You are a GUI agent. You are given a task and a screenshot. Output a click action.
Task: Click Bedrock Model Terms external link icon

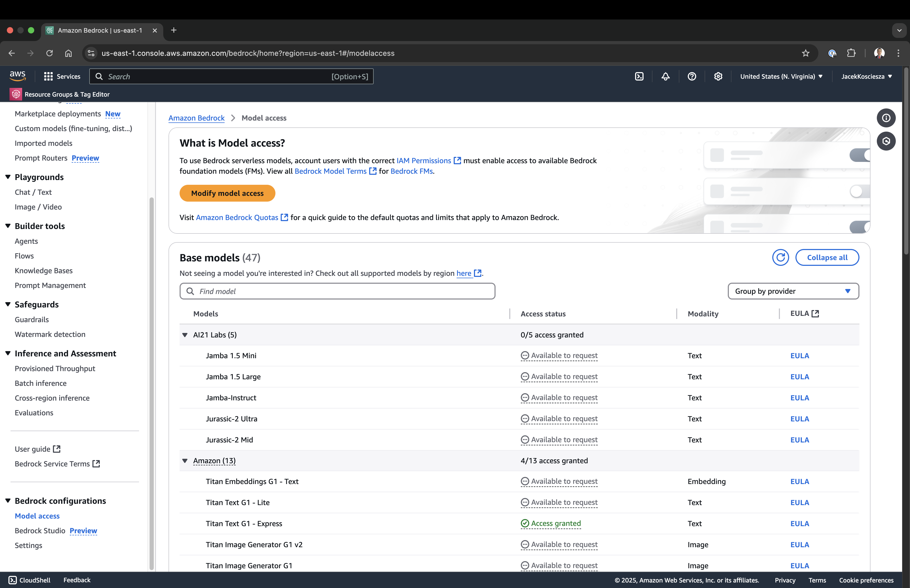(x=373, y=171)
